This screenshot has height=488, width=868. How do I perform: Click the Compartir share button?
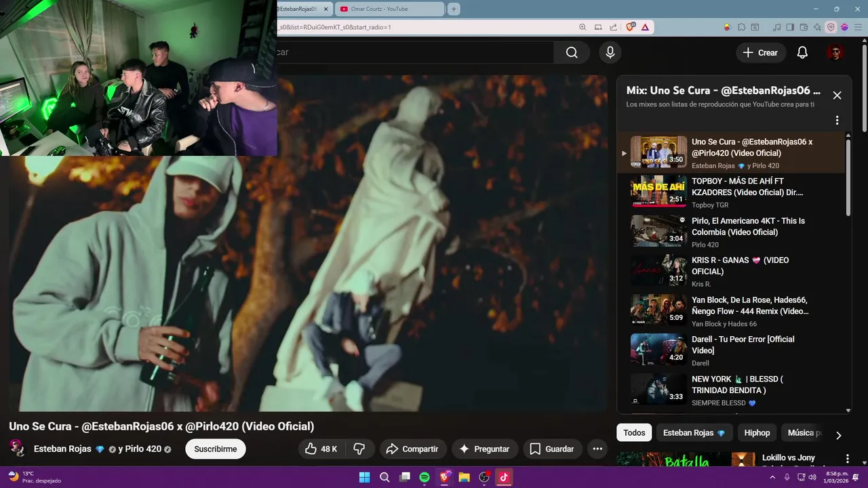pos(412,449)
